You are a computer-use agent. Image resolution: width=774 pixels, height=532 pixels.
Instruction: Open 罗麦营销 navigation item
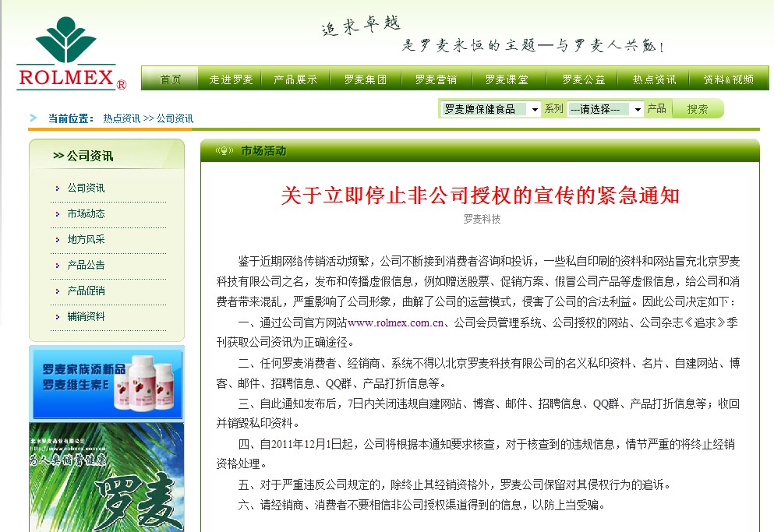pyautogui.click(x=436, y=79)
